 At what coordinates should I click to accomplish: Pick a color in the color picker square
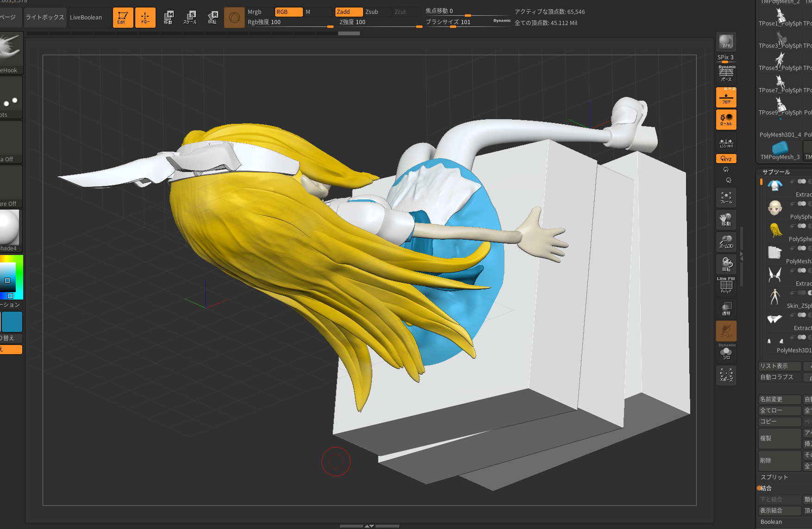click(8, 276)
